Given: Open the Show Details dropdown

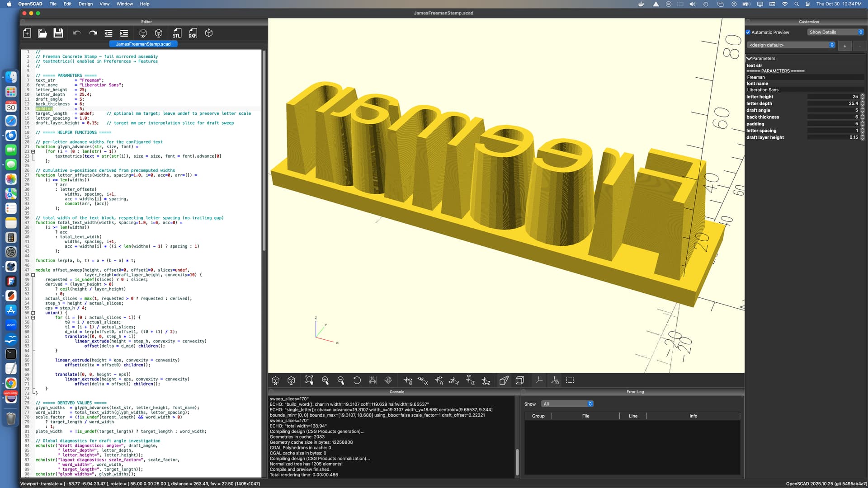Looking at the screenshot, I should (835, 32).
